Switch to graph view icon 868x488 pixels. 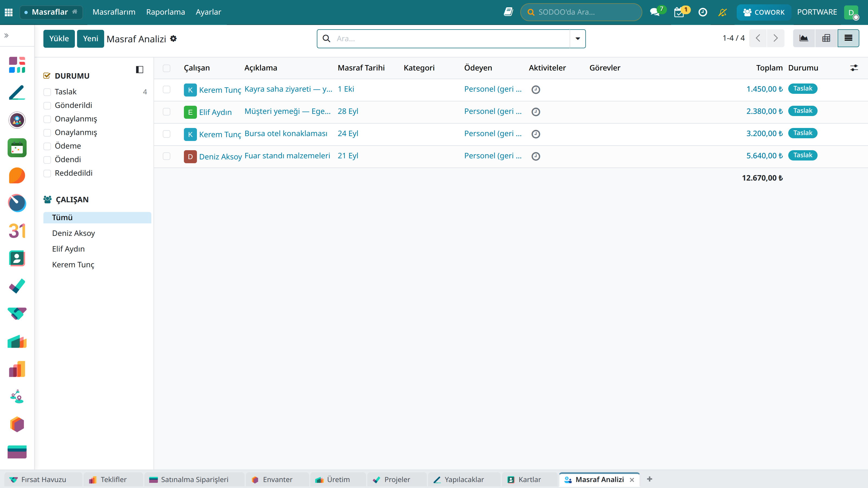point(804,38)
